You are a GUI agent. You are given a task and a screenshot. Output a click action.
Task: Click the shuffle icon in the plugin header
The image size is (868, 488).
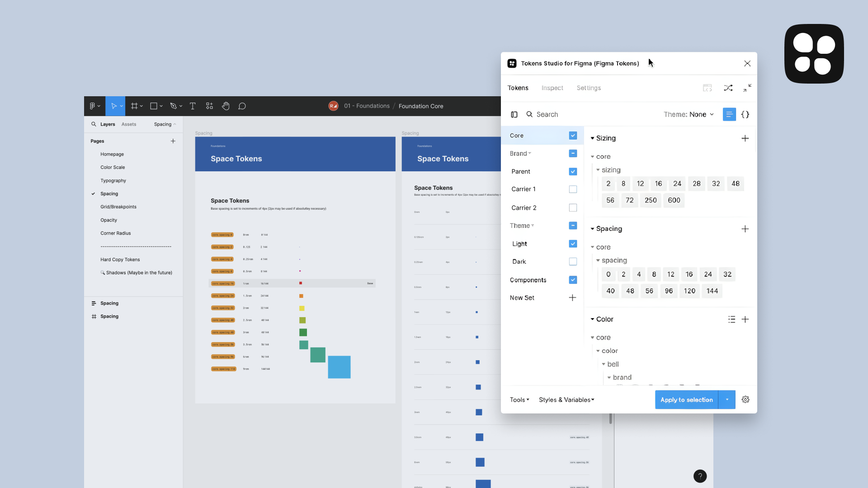pos(728,88)
